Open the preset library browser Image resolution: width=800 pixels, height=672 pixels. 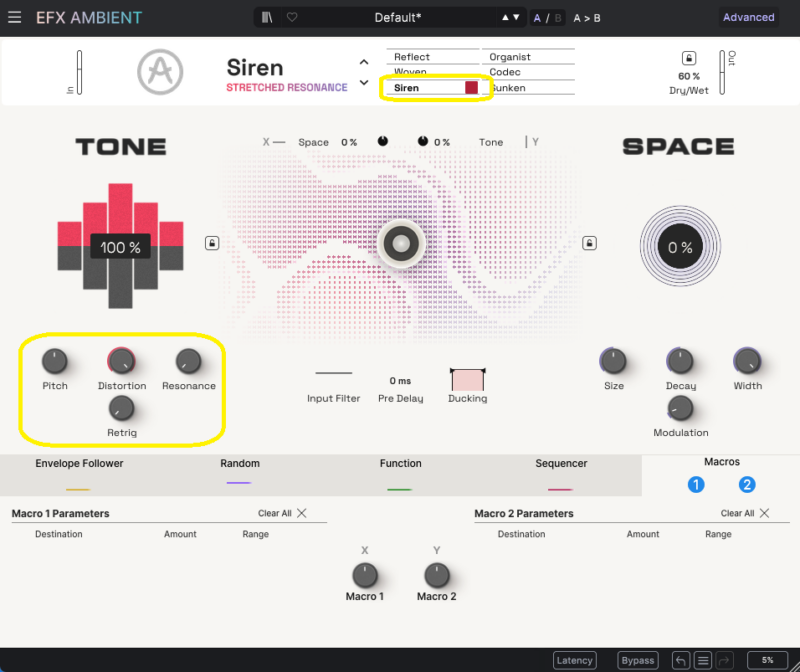pos(267,17)
